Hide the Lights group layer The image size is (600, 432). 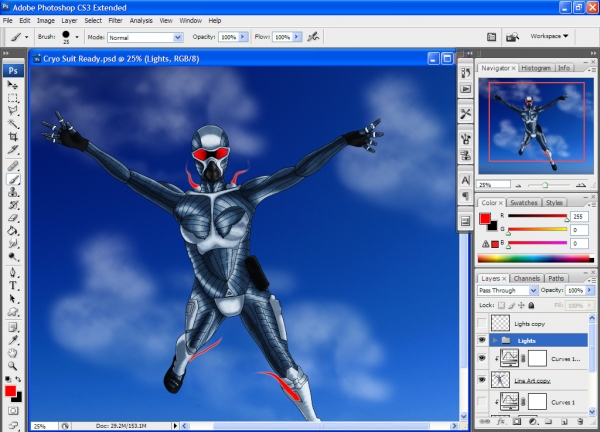(482, 340)
